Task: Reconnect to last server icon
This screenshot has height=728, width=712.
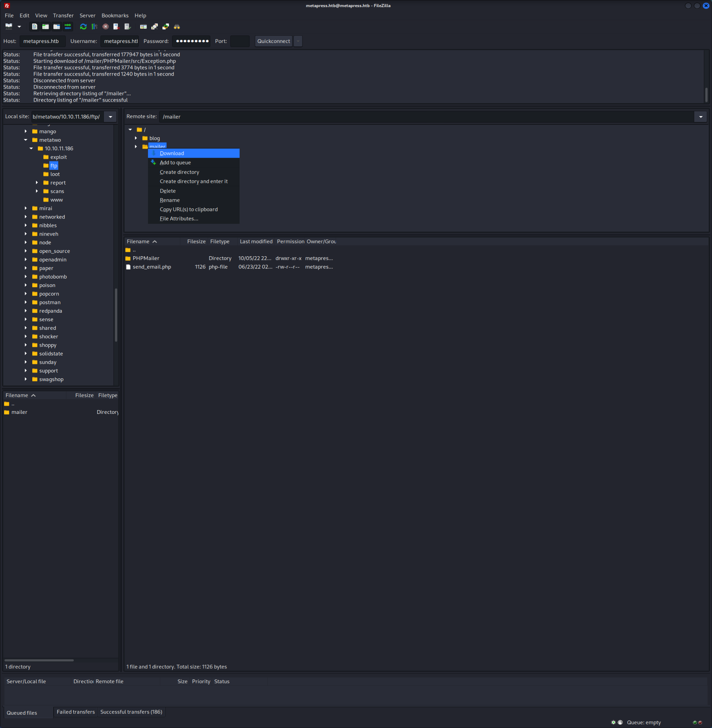Action: click(x=128, y=27)
